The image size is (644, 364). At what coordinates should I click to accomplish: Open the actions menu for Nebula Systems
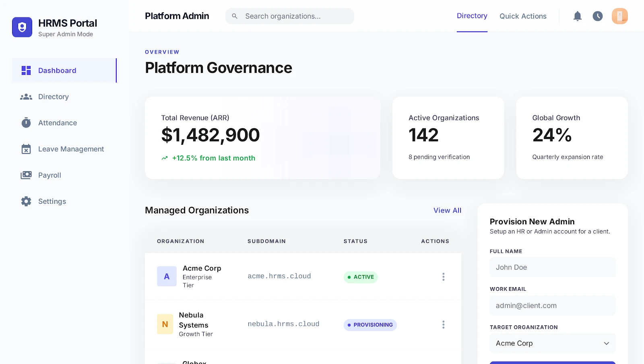tap(443, 325)
